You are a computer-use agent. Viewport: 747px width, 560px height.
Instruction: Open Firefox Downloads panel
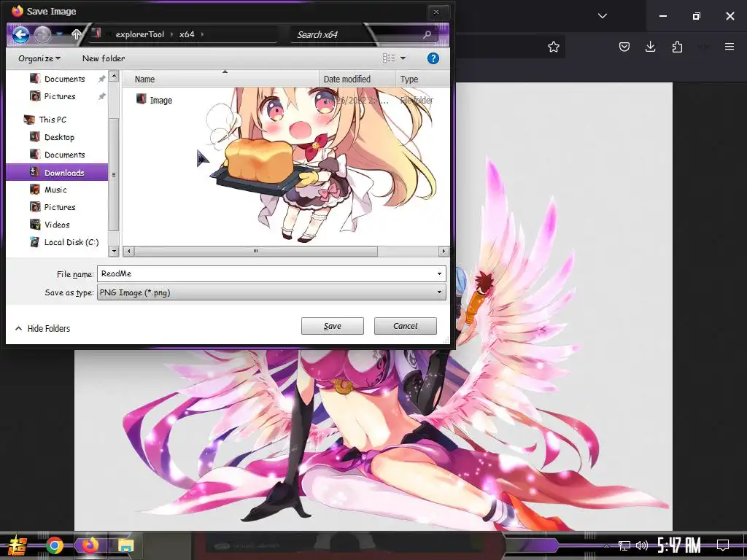click(x=650, y=47)
